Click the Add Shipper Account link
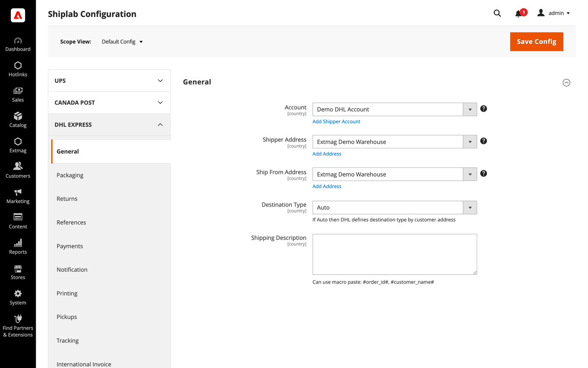Screen dimensions: 588x368 [x=336, y=122]
